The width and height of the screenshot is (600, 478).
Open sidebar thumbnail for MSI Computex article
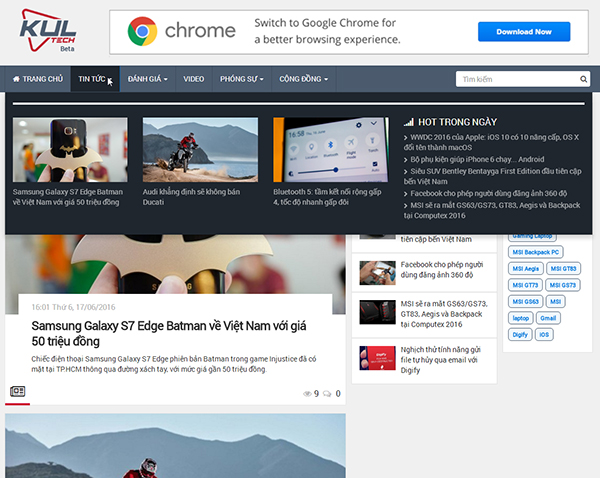point(377,312)
